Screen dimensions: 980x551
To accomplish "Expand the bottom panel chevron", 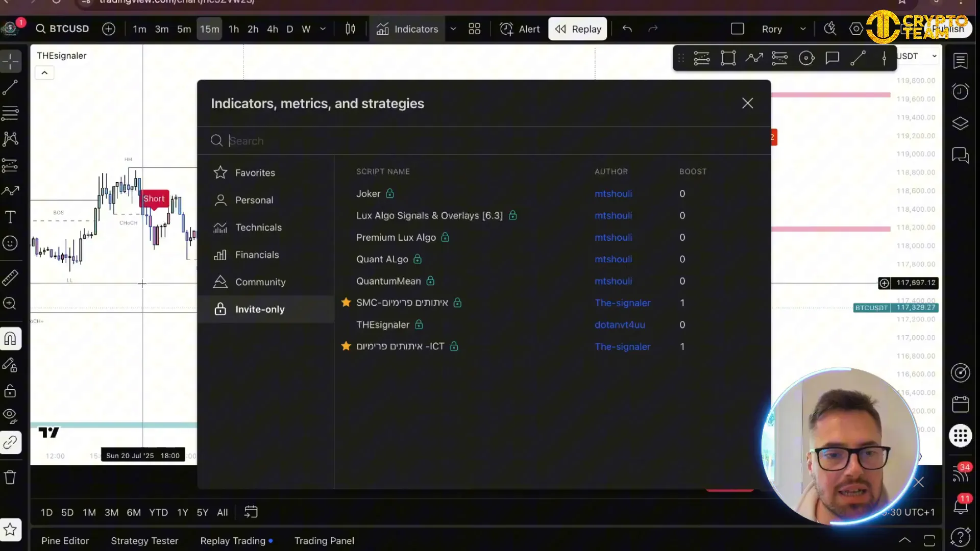I will tap(904, 540).
